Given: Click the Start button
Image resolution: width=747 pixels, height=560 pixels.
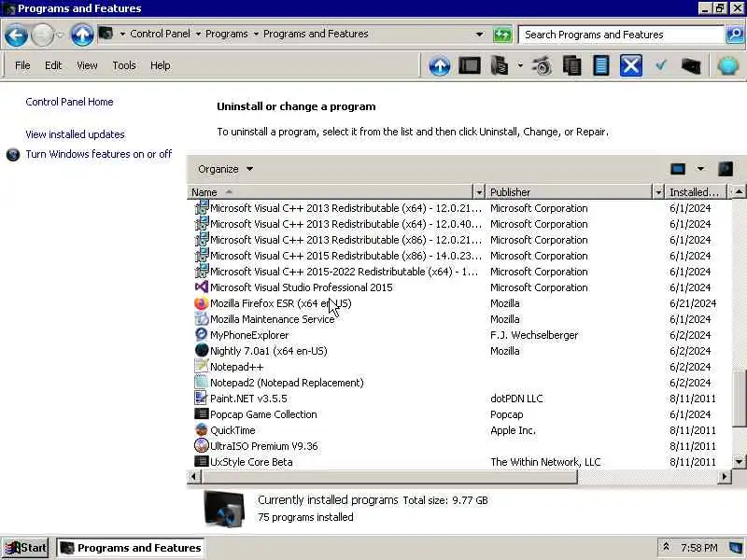Looking at the screenshot, I should point(26,548).
